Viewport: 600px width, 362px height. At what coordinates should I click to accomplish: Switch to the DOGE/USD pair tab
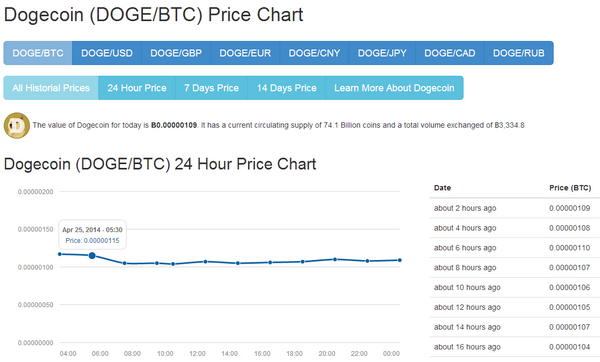pos(107,53)
